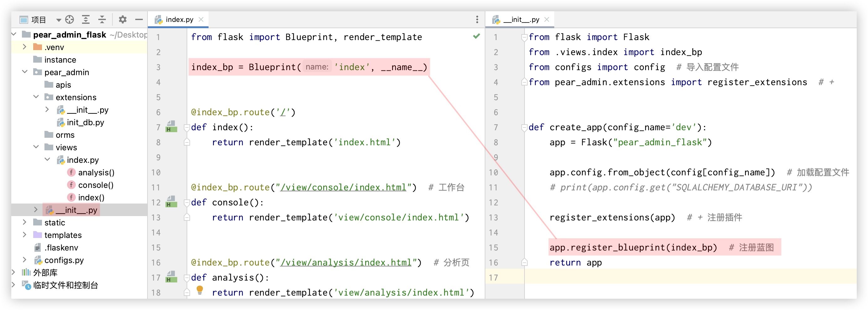Expand the templates folder
Viewport: 868px width, 310px height.
tap(25, 235)
